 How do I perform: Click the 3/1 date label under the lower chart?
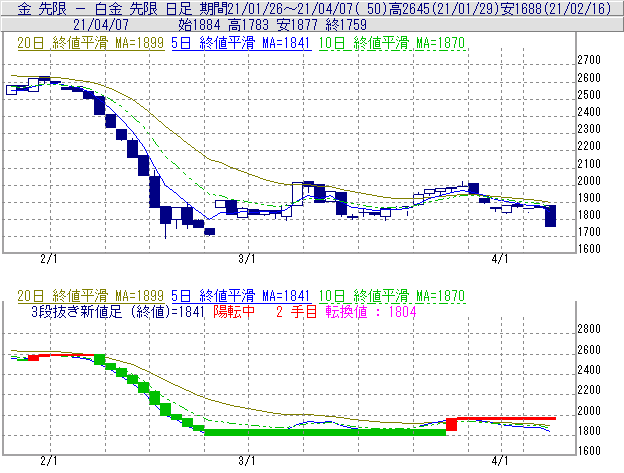click(247, 461)
